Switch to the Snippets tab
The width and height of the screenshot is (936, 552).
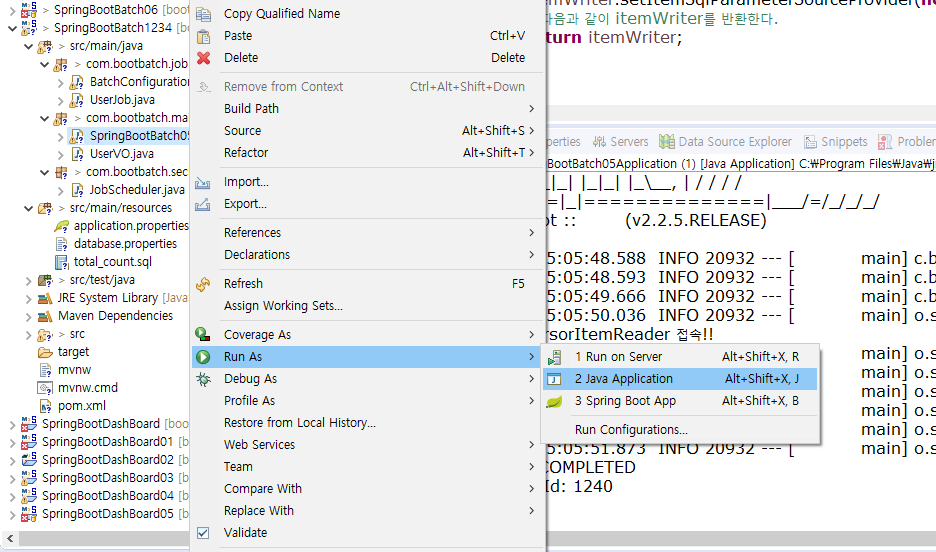pos(836,142)
